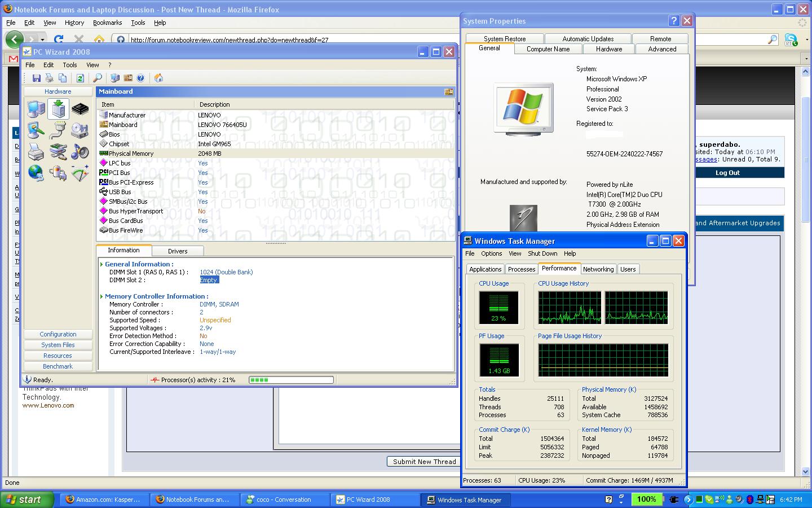Select the Drives disk hardware icon
Image resolution: width=812 pixels, height=508 pixels.
(80, 130)
